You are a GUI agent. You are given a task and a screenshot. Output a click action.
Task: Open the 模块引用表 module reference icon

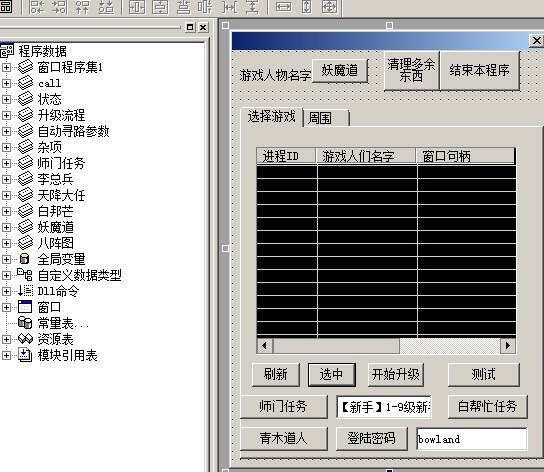coord(25,355)
